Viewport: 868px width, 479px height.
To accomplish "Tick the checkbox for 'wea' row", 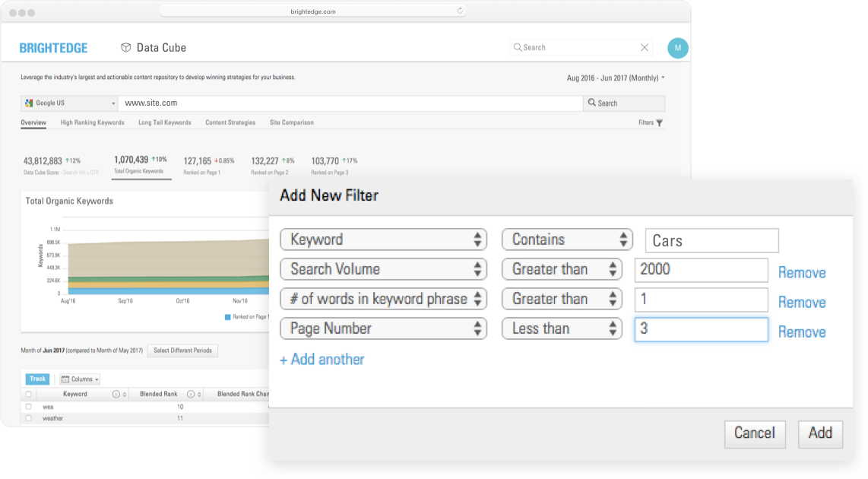I will click(x=29, y=407).
